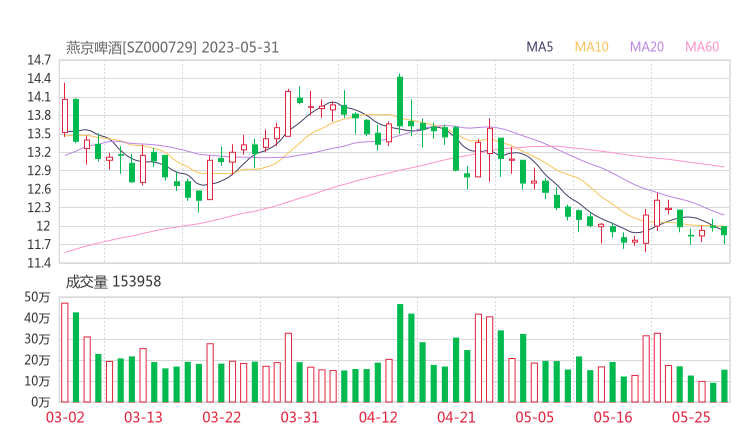Click the 40万 volume axis label
The height and width of the screenshot is (440, 740).
37,318
